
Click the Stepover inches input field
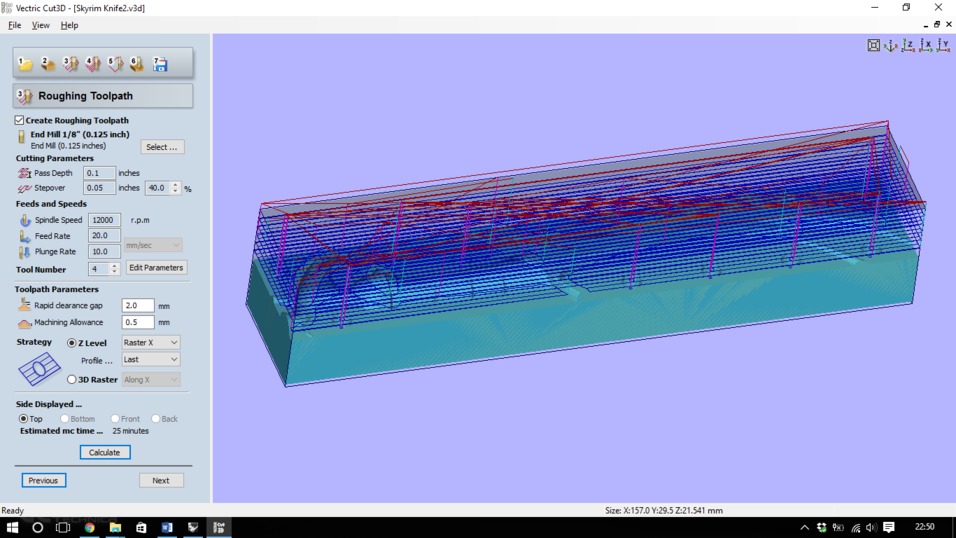tap(99, 188)
